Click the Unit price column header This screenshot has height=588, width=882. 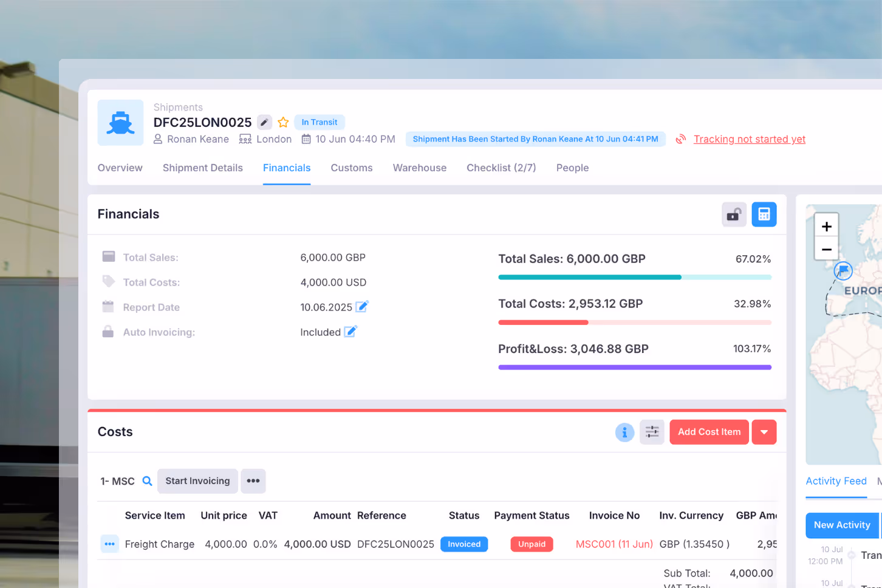click(x=224, y=516)
